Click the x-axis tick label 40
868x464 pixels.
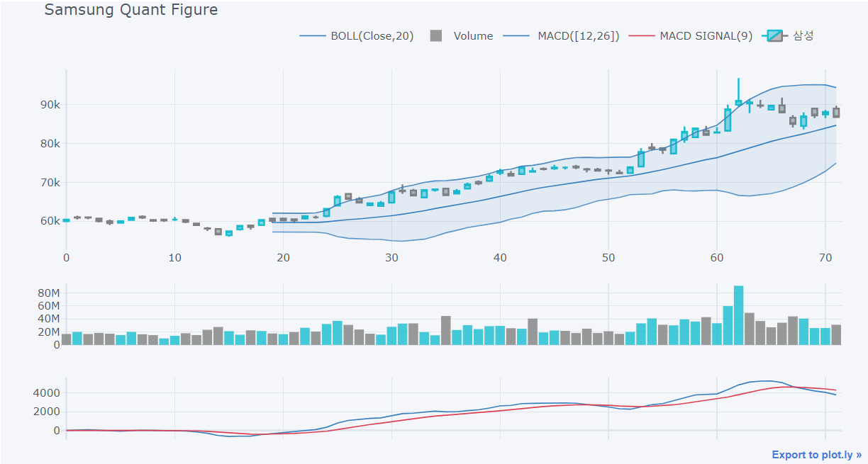501,258
